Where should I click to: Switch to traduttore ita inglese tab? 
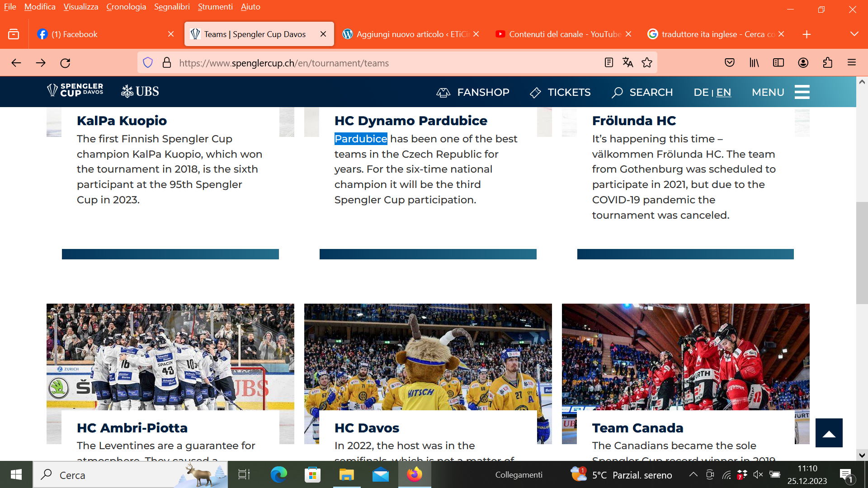pyautogui.click(x=717, y=34)
